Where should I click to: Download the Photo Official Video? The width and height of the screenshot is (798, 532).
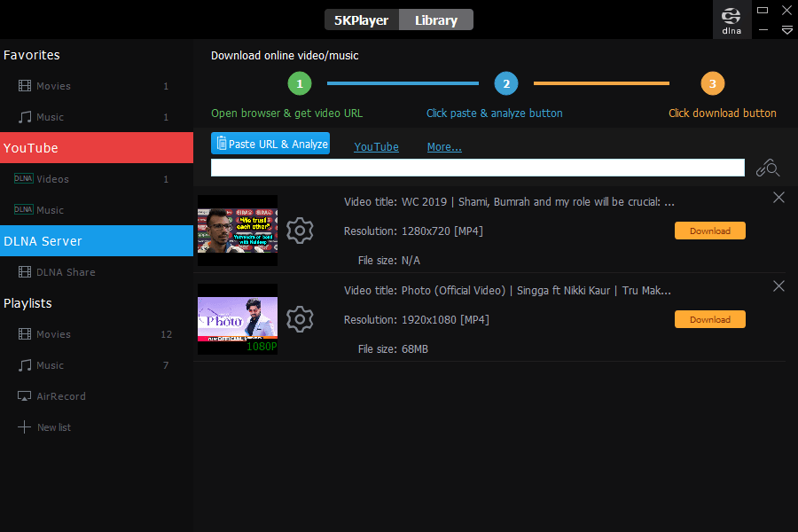[x=710, y=319]
